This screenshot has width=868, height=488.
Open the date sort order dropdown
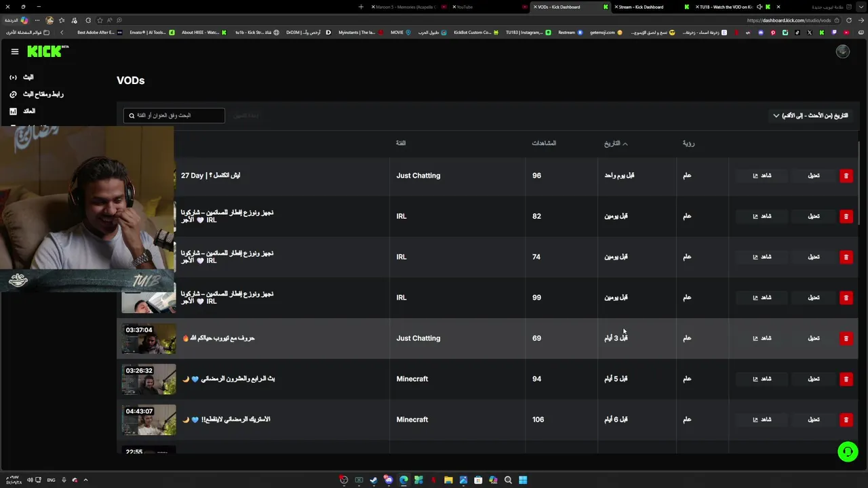pyautogui.click(x=810, y=116)
